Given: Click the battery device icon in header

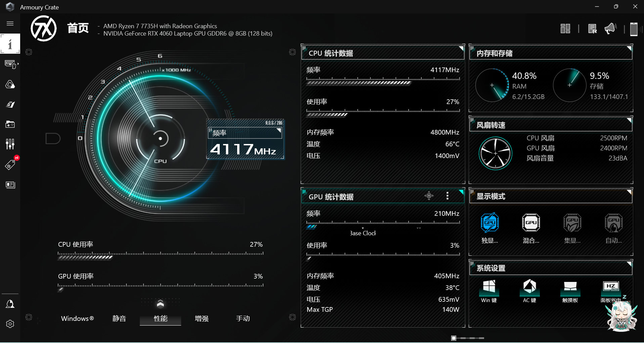Looking at the screenshot, I should 634,29.
